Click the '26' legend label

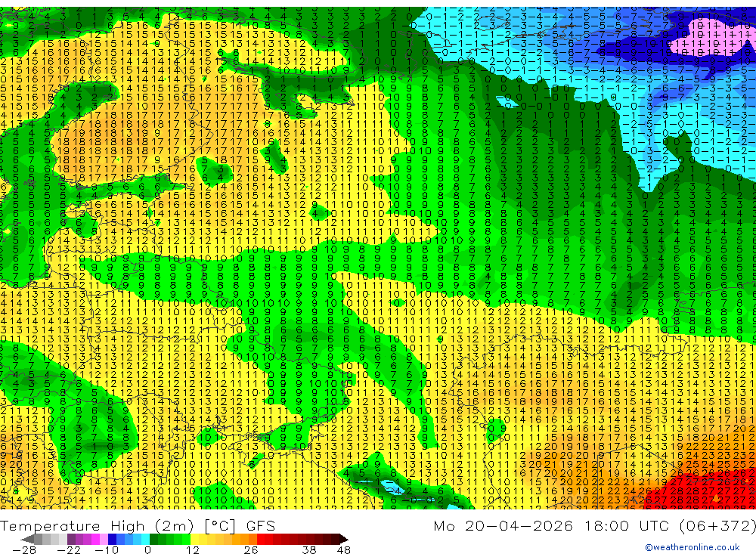pyautogui.click(x=251, y=549)
